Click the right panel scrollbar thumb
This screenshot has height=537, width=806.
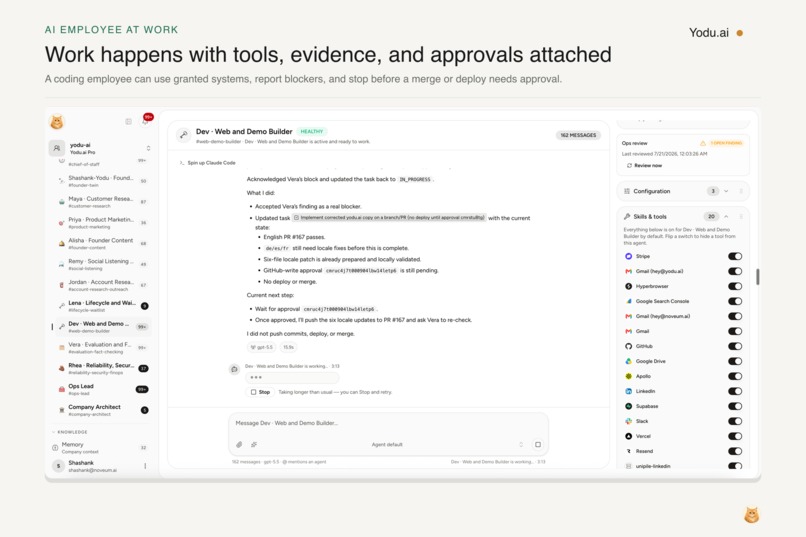click(758, 276)
